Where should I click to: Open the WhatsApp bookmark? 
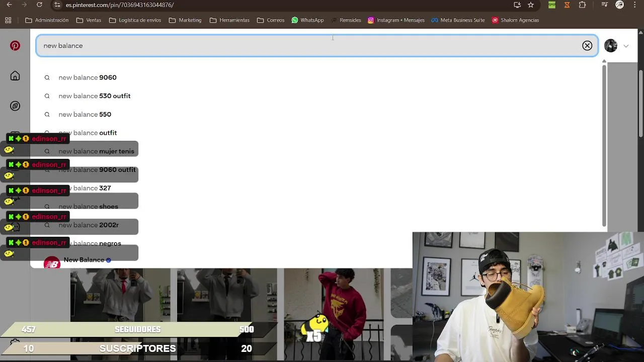coord(307,20)
